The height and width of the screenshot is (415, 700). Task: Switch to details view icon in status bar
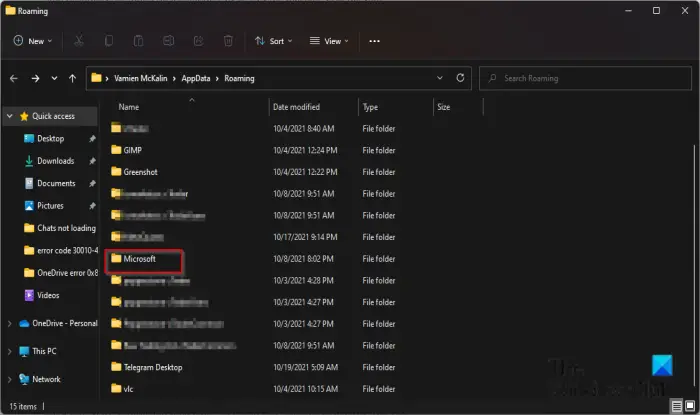click(x=677, y=406)
